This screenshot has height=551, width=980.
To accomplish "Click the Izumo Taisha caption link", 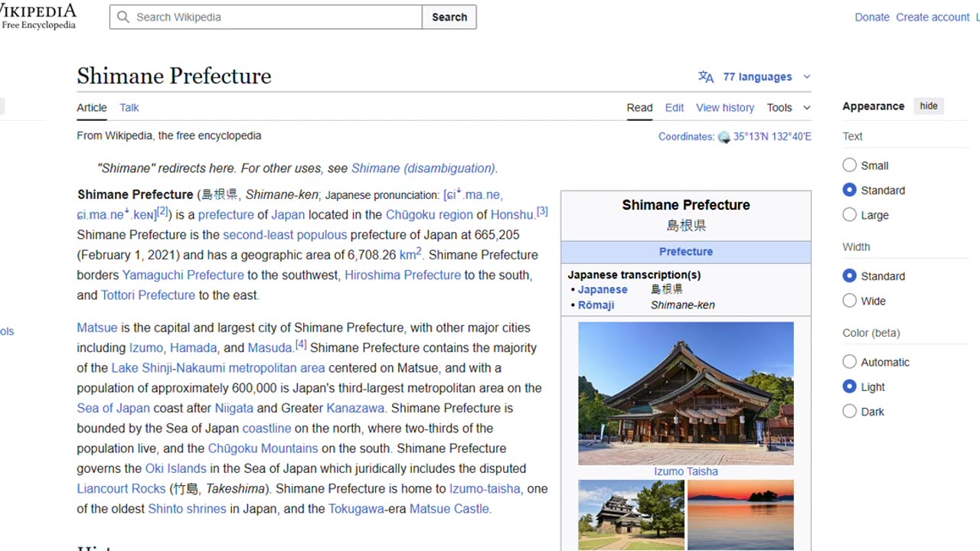I will click(x=686, y=471).
